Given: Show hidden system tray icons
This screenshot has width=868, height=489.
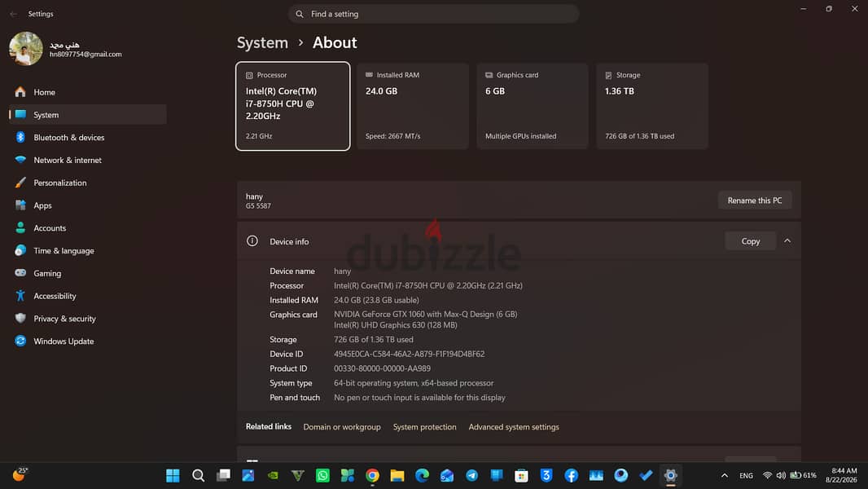Looking at the screenshot, I should point(724,475).
